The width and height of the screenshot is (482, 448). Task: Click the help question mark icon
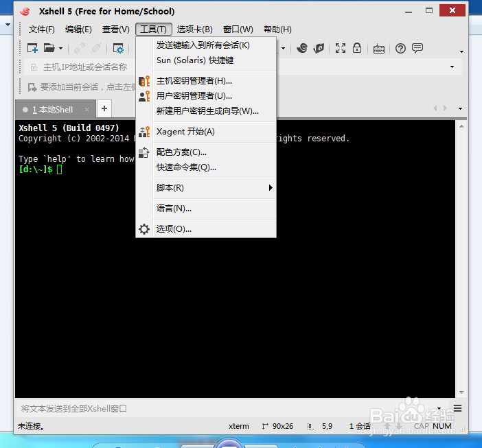pos(400,48)
